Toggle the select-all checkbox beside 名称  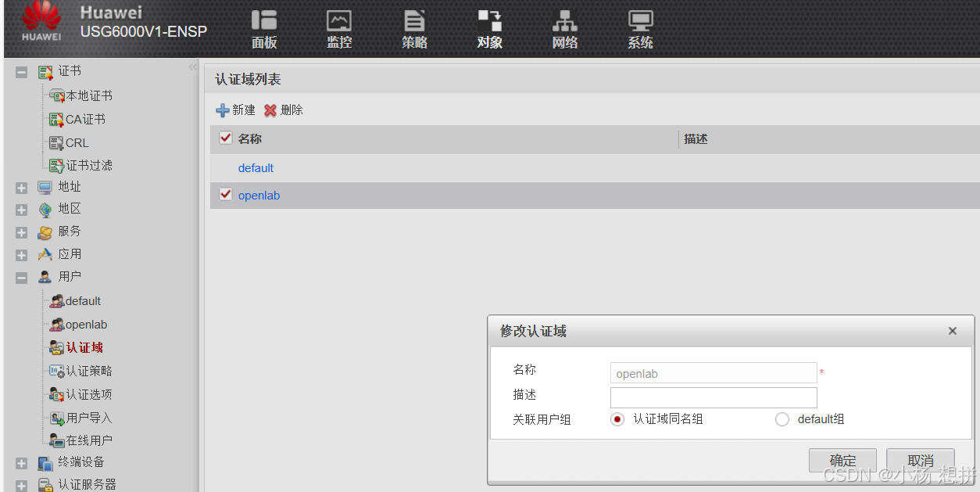click(x=226, y=138)
